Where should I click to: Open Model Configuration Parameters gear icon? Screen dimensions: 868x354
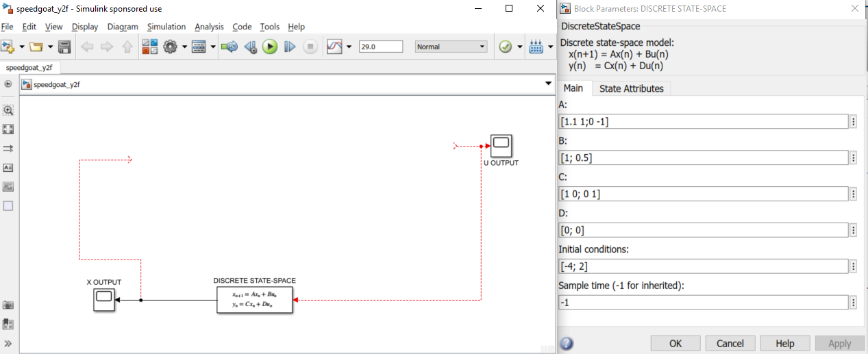coord(170,47)
